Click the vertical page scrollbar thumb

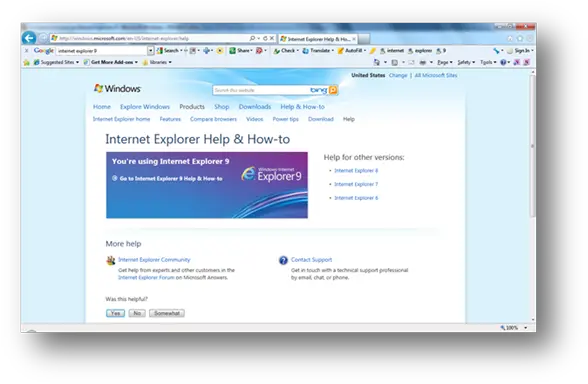(x=532, y=146)
